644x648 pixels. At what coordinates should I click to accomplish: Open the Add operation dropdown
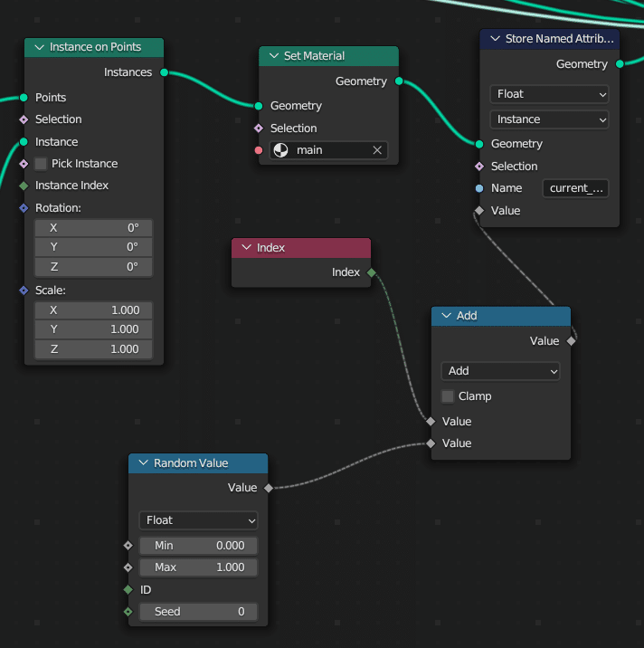coord(500,371)
